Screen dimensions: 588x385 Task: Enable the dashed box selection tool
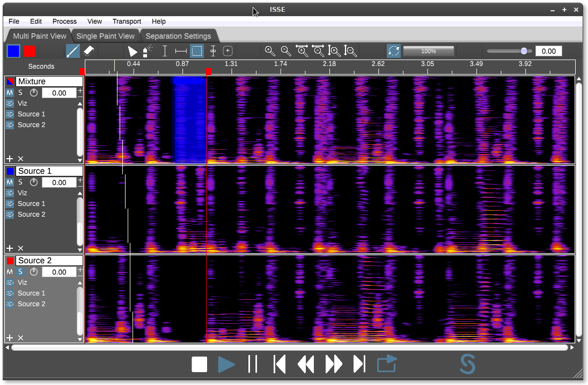[x=197, y=51]
